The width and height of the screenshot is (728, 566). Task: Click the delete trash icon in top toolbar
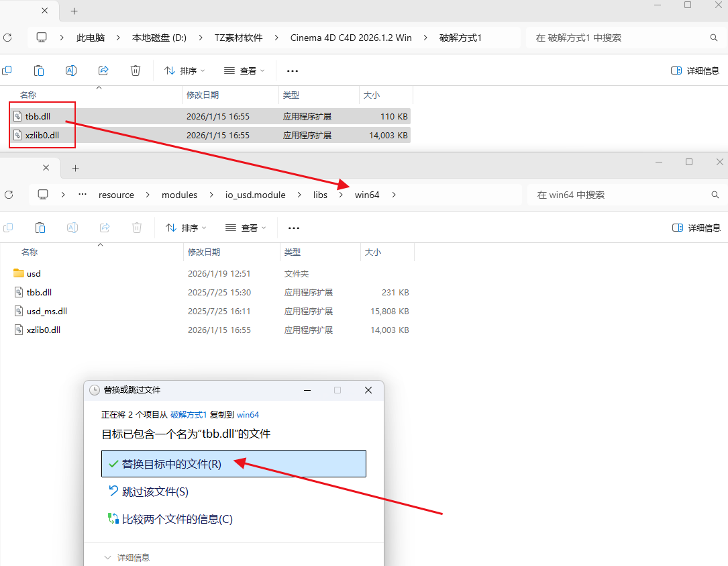point(136,70)
